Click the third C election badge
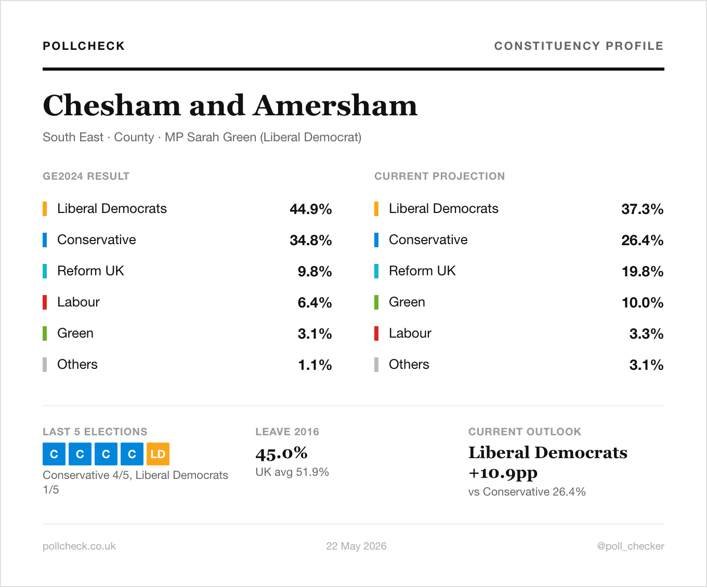 tap(106, 454)
